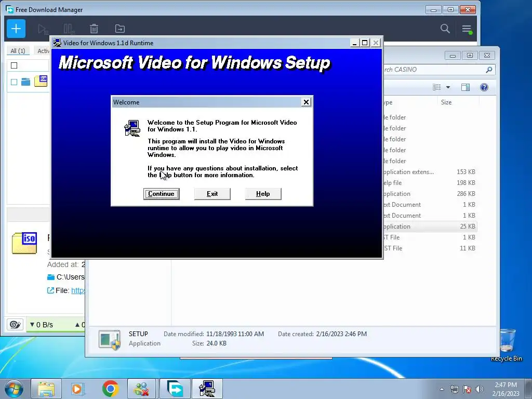The height and width of the screenshot is (399, 532).
Task: Switch to Free Download Manager taskbar button
Action: tap(175, 389)
